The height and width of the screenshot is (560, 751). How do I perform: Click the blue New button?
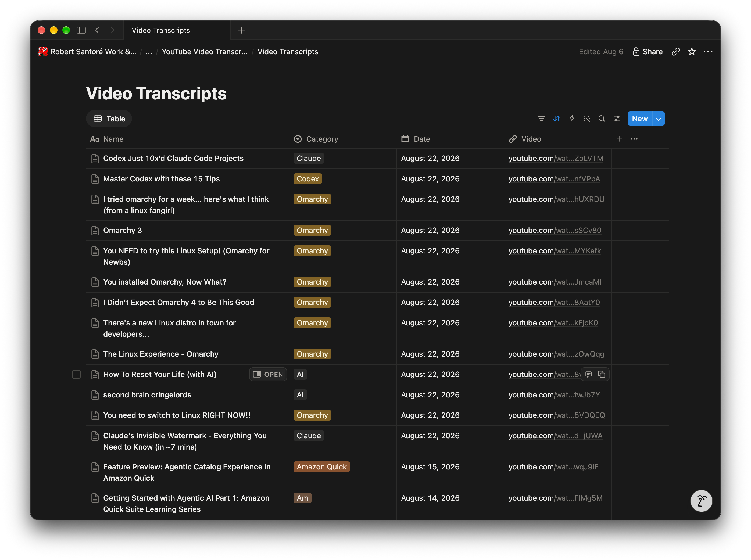click(639, 119)
